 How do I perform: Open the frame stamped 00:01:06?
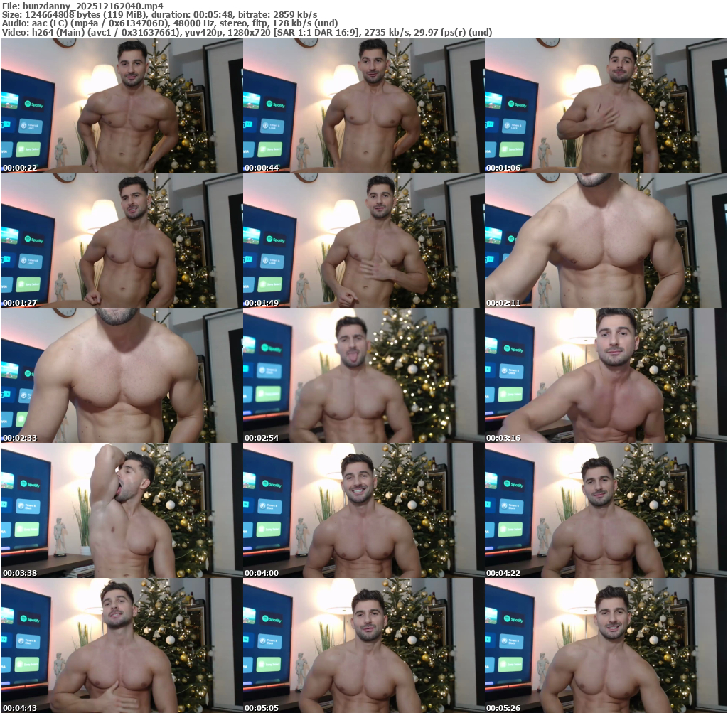tap(606, 105)
